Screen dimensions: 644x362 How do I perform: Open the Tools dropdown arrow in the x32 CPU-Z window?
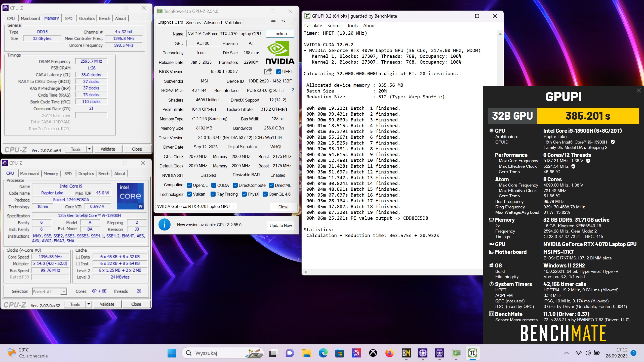pyautogui.click(x=89, y=304)
